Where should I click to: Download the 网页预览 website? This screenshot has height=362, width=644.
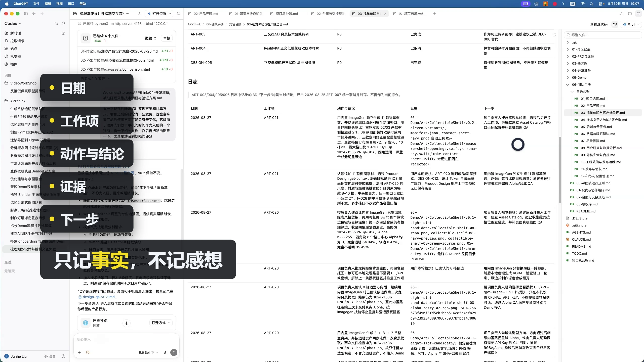127,323
